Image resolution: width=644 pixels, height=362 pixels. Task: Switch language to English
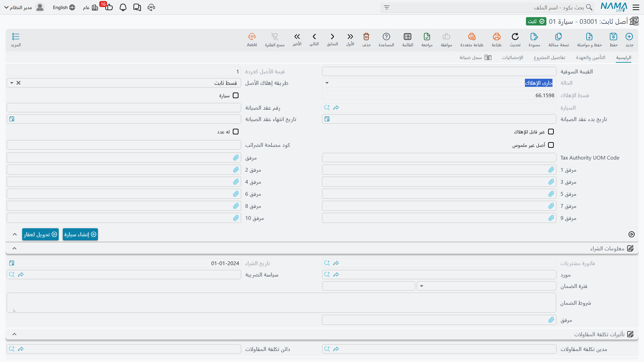tap(64, 7)
